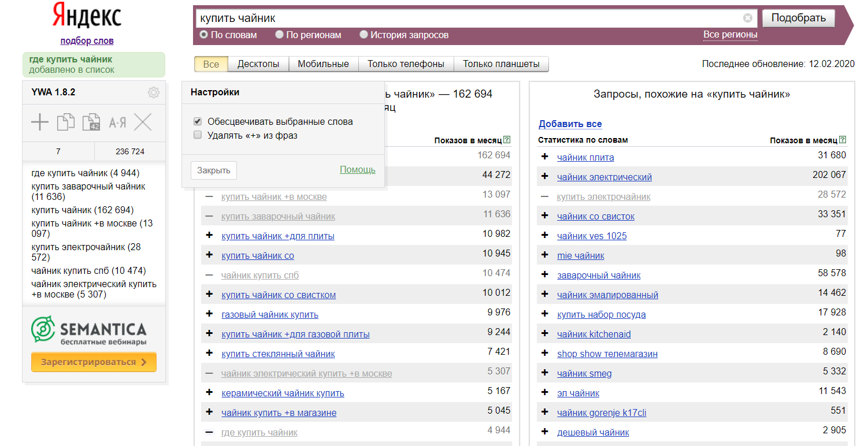Remove 'купить электрочайник' with minus icon
The height and width of the screenshot is (446, 868).
(x=544, y=196)
